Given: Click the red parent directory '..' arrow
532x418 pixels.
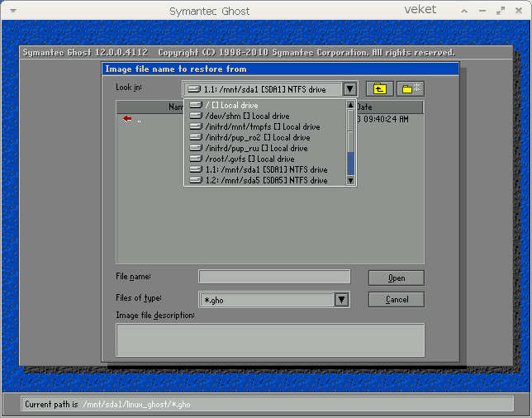Looking at the screenshot, I should tap(127, 119).
